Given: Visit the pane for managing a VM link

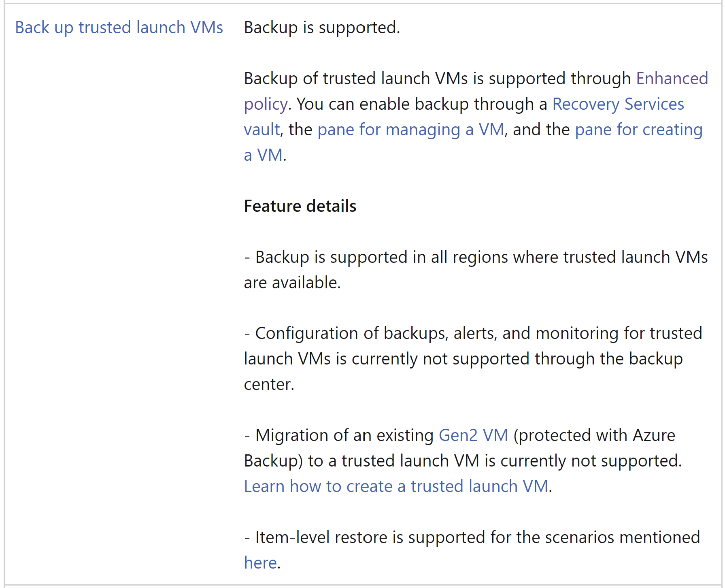Looking at the screenshot, I should coord(410,130).
